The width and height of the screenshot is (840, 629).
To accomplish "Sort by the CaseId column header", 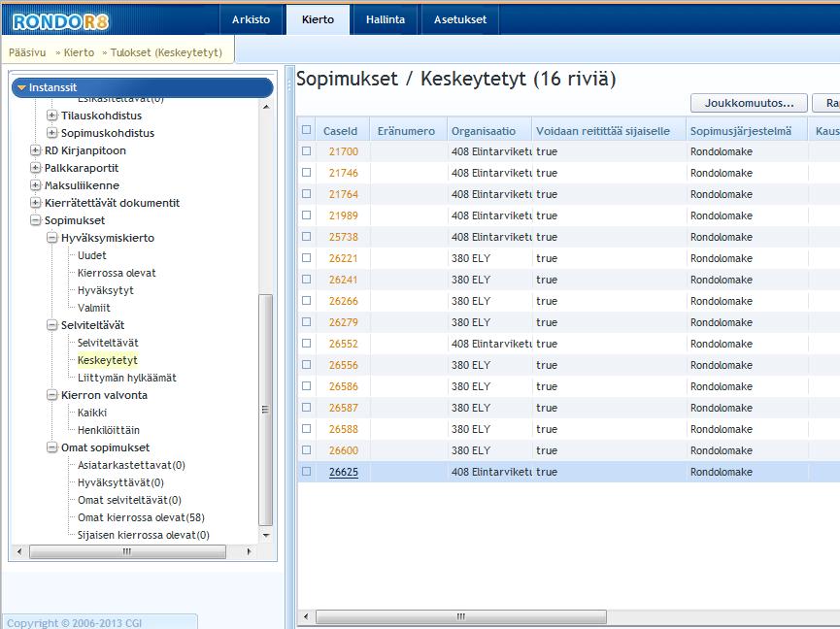I will tap(340, 131).
